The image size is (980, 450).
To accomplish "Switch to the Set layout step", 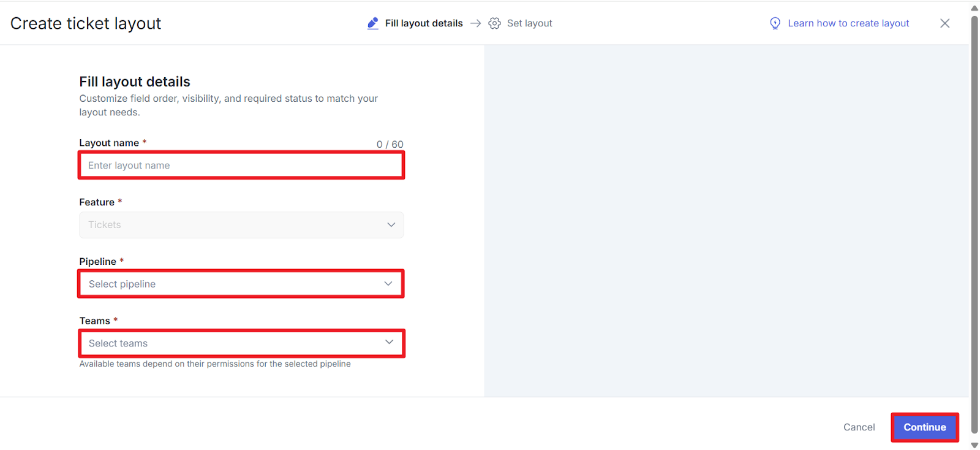I will click(529, 23).
